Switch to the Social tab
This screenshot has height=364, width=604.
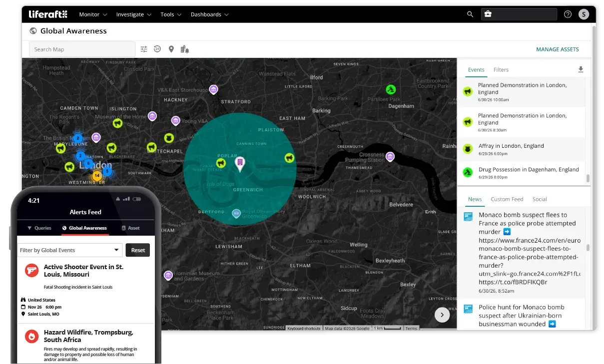tap(540, 199)
